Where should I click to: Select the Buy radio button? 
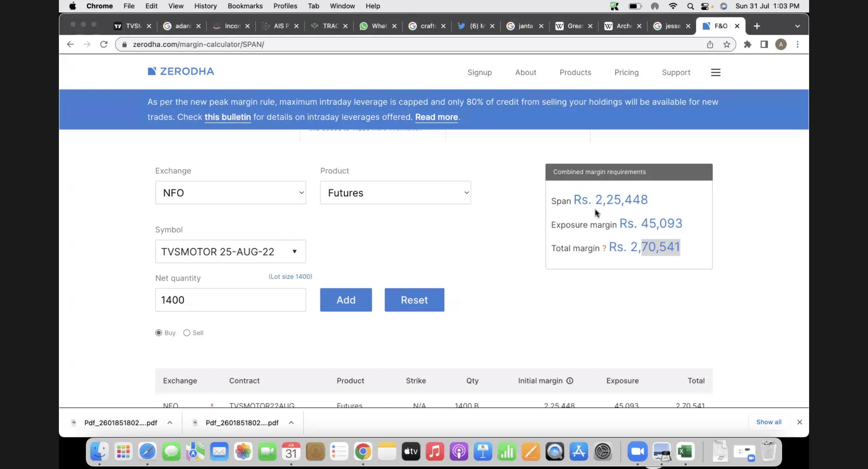[x=158, y=333]
